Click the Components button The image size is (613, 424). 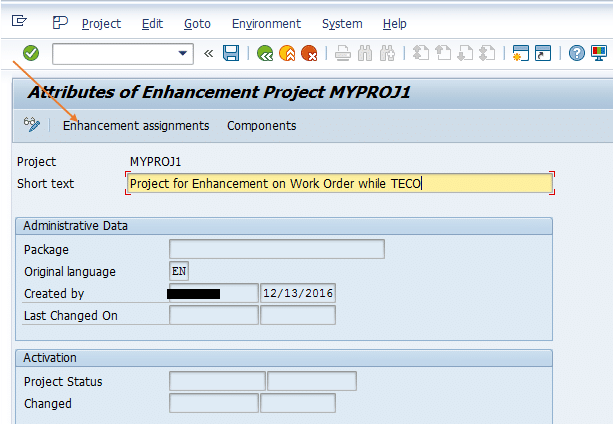pos(261,125)
